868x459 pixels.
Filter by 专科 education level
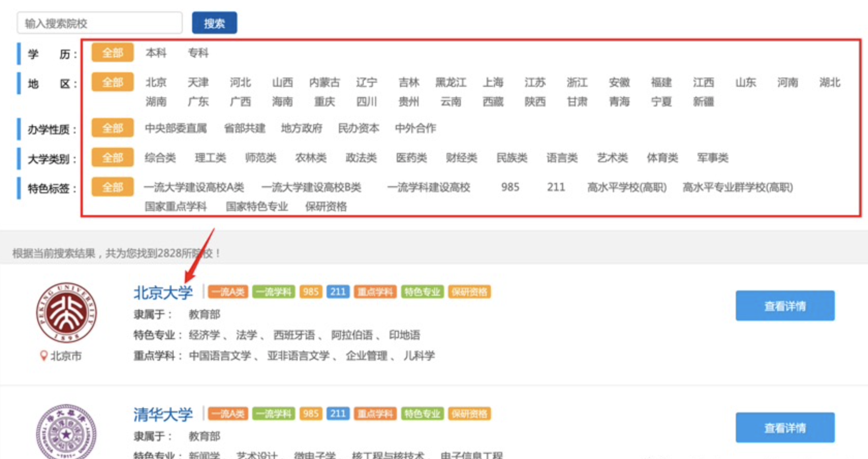click(x=198, y=53)
